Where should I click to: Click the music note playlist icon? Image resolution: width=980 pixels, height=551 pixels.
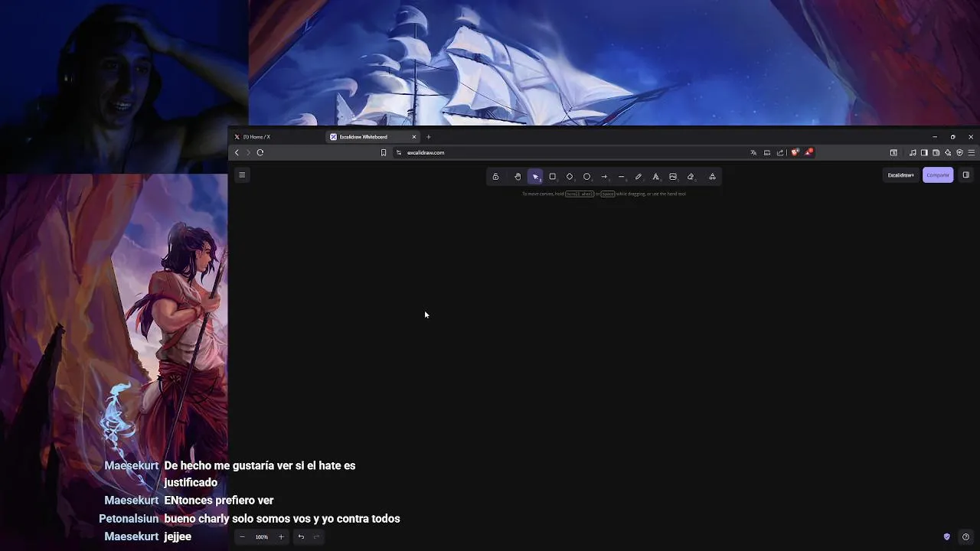[913, 152]
